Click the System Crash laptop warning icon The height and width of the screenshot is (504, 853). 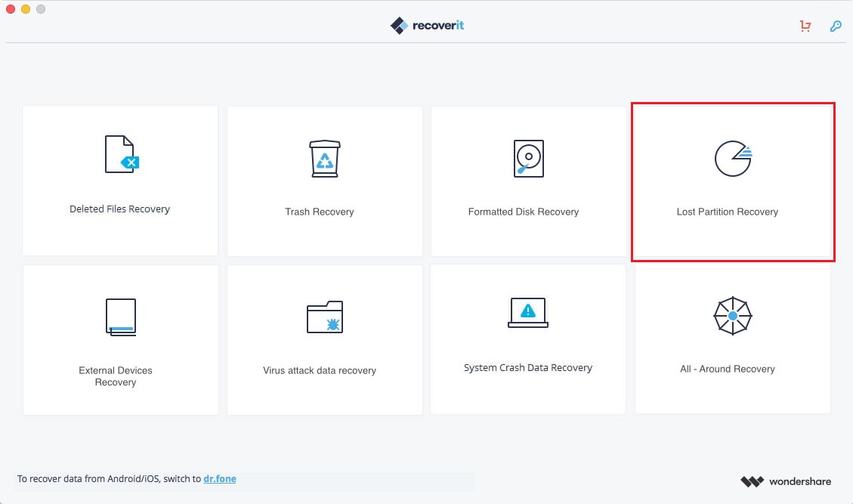tap(527, 312)
